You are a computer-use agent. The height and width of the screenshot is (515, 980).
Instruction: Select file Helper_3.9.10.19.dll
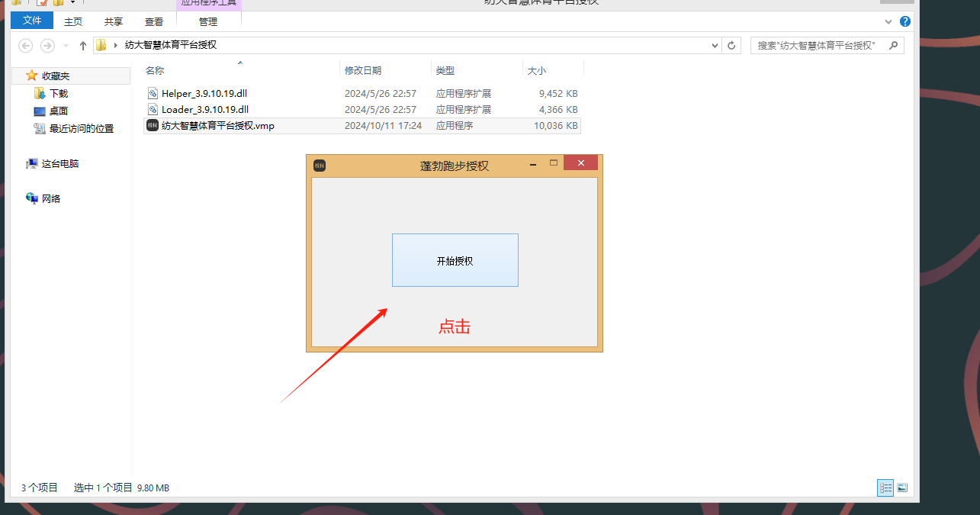tap(204, 93)
